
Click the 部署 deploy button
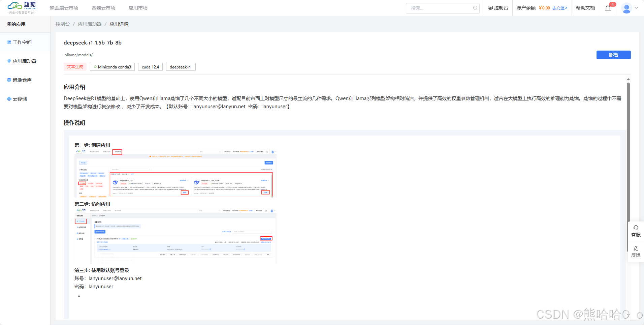(613, 55)
